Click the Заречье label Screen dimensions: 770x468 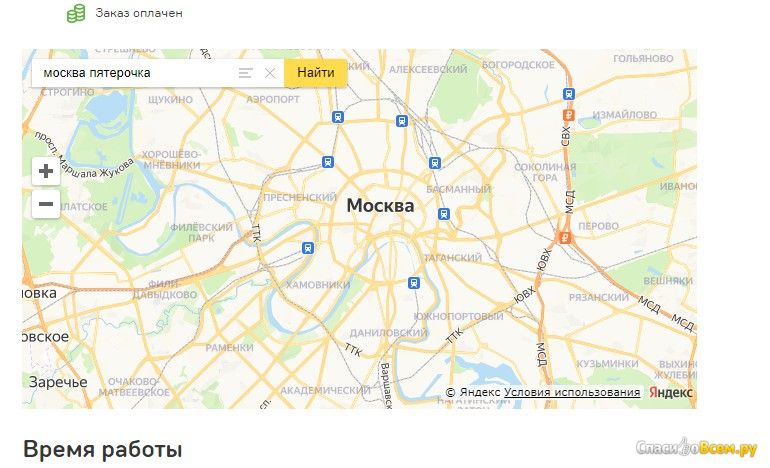pos(58,382)
